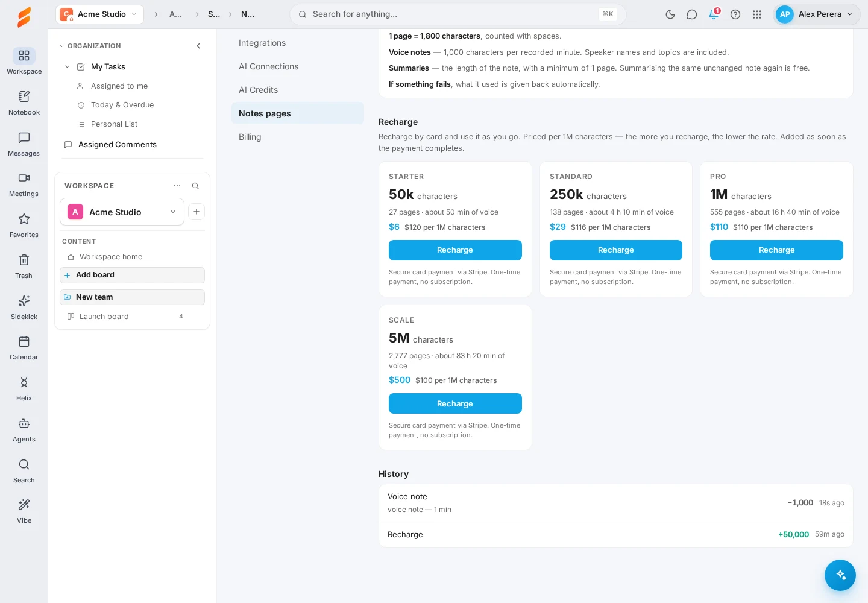Open the Trash icon
The image size is (868, 603).
tap(24, 266)
